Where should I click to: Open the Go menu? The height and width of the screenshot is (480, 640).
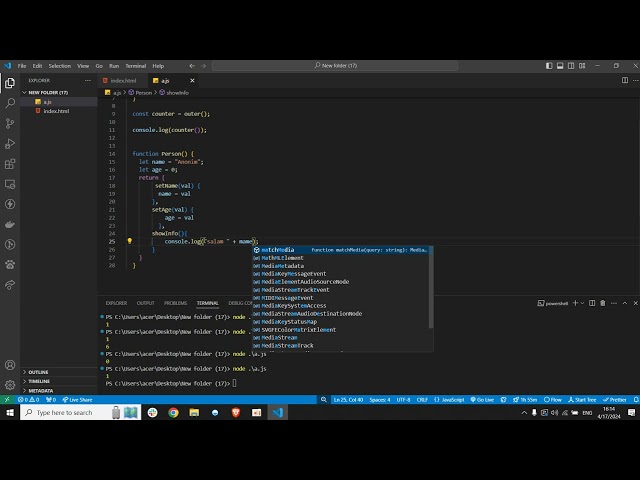click(x=99, y=66)
